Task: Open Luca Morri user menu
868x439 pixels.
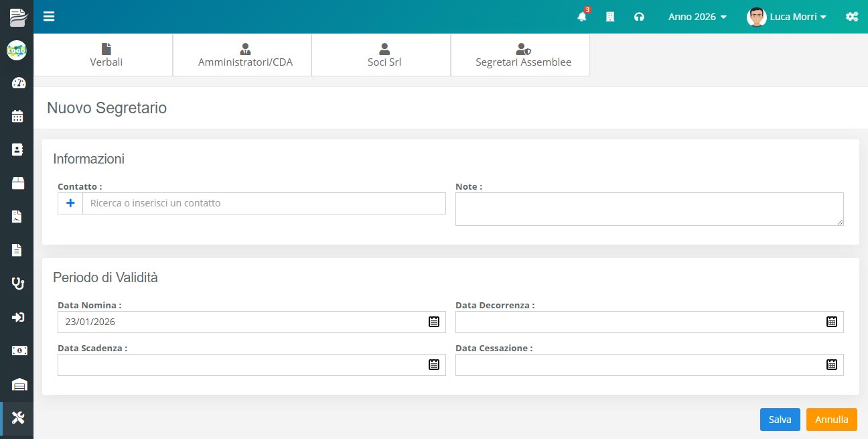Action: [x=787, y=17]
